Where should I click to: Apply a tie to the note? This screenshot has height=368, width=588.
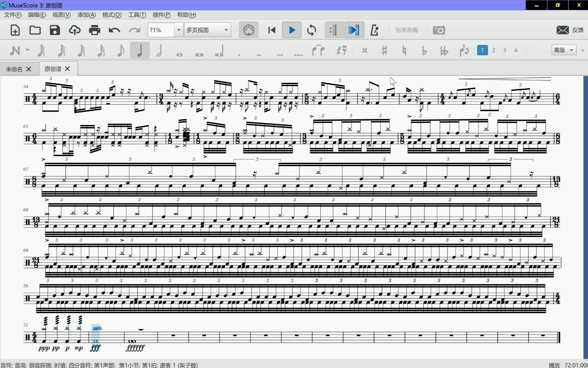click(x=318, y=50)
